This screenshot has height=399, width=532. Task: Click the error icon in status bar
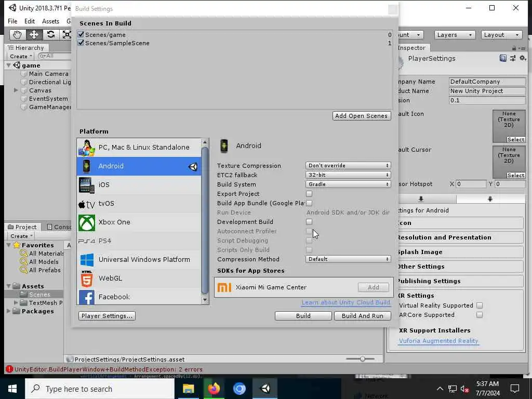[x=9, y=369]
